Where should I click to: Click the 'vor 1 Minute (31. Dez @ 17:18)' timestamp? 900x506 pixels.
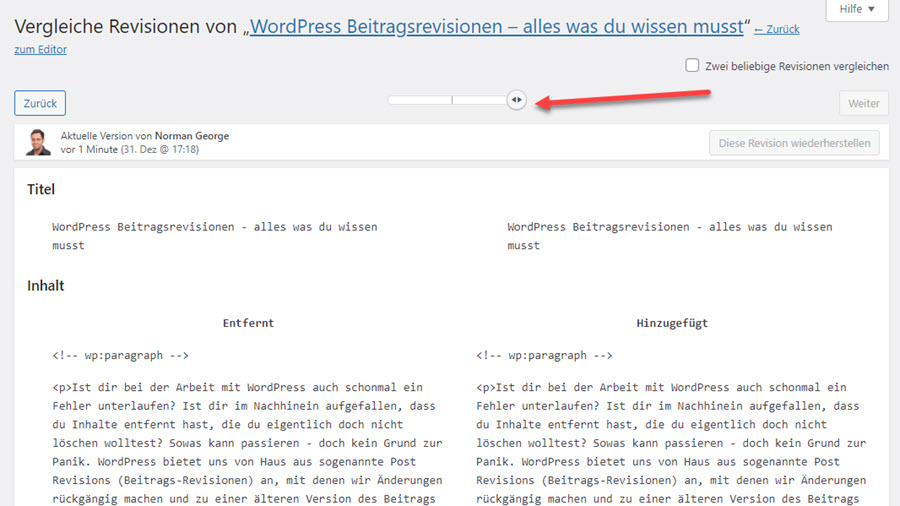click(130, 149)
